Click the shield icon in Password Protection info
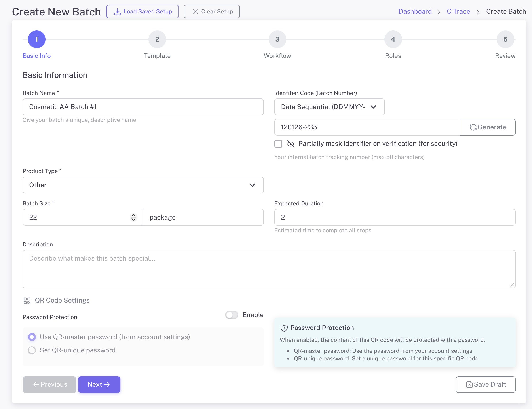This screenshot has width=532, height=409. (x=284, y=328)
